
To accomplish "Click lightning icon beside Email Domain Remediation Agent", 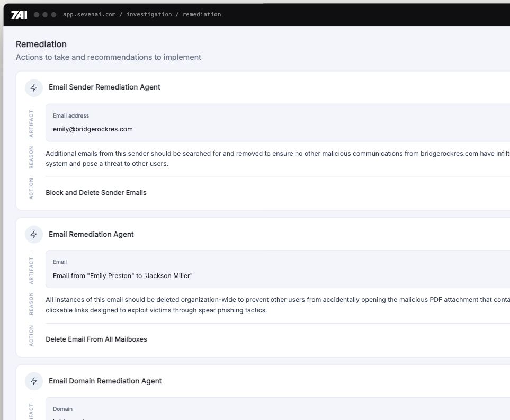I will (34, 381).
